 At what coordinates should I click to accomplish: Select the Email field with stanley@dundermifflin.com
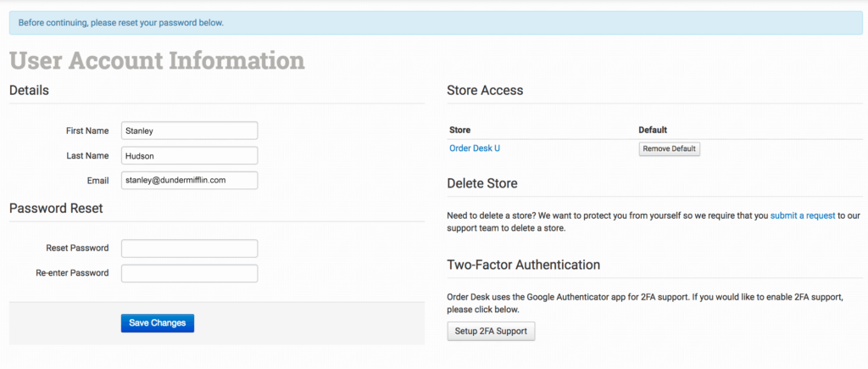point(189,180)
